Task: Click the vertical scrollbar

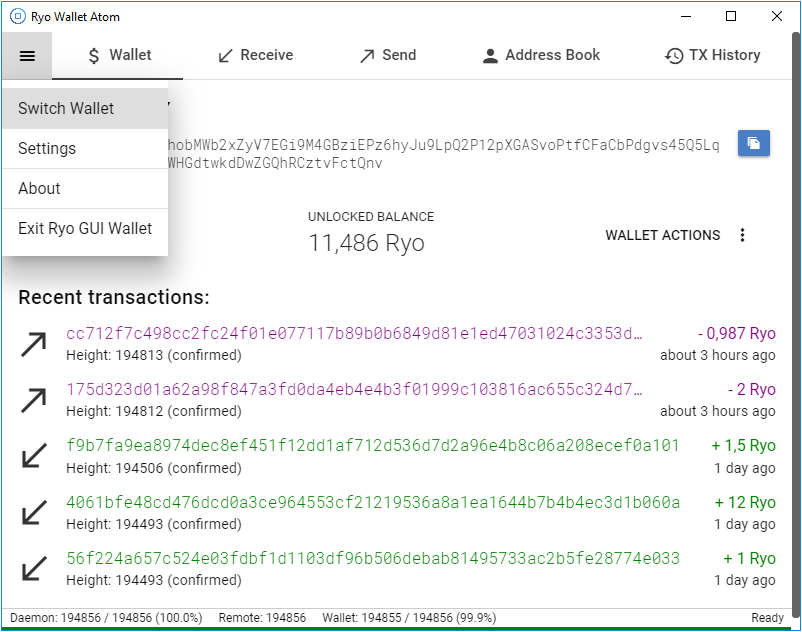Action: pos(796,325)
